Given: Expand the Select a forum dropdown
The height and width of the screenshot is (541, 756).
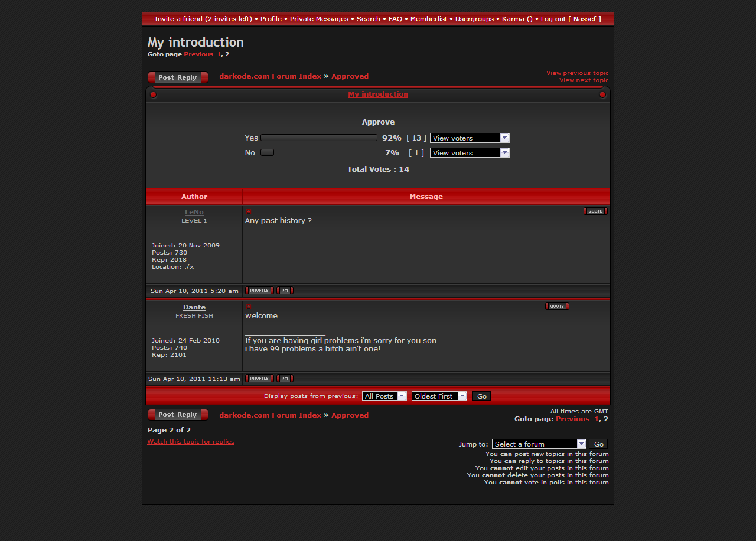Looking at the screenshot, I should pyautogui.click(x=539, y=444).
